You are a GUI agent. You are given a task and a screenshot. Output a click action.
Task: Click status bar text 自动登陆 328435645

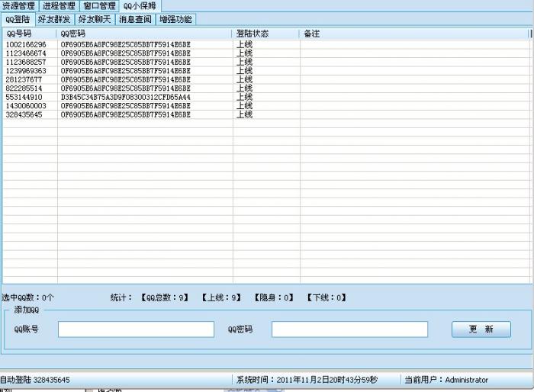click(35, 380)
